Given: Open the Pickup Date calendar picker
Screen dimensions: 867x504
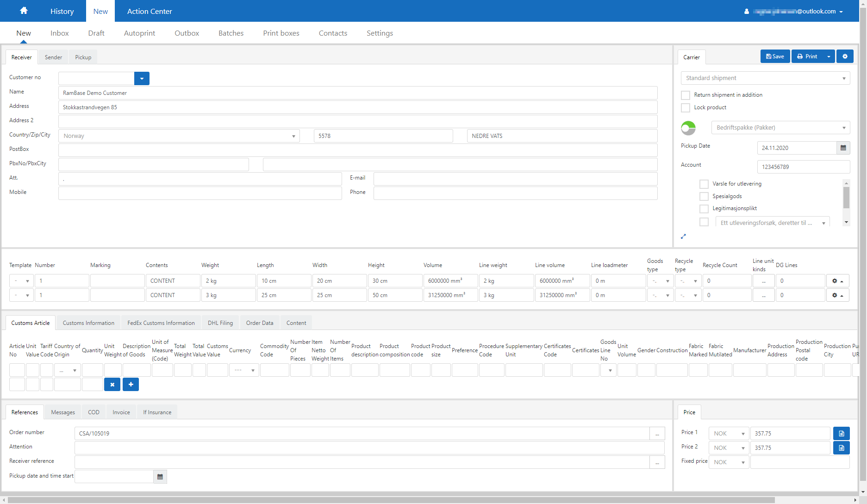Looking at the screenshot, I should (843, 148).
